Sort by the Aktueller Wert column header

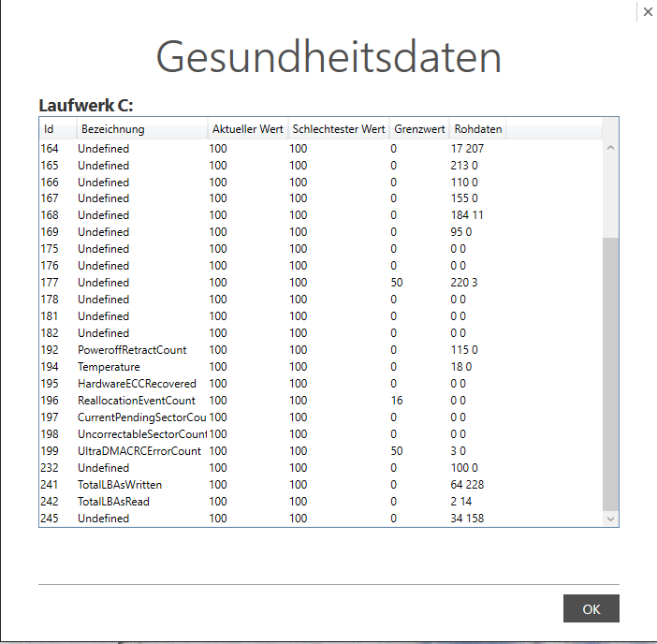[248, 129]
